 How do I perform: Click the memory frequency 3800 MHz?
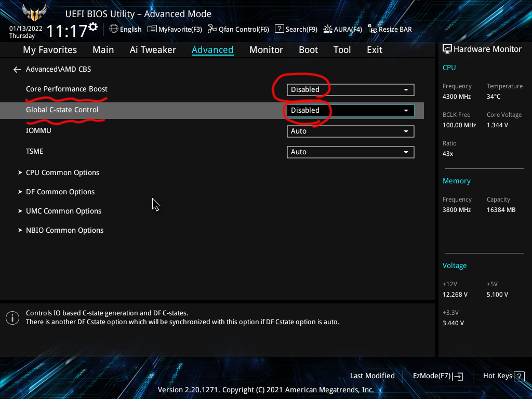457,210
